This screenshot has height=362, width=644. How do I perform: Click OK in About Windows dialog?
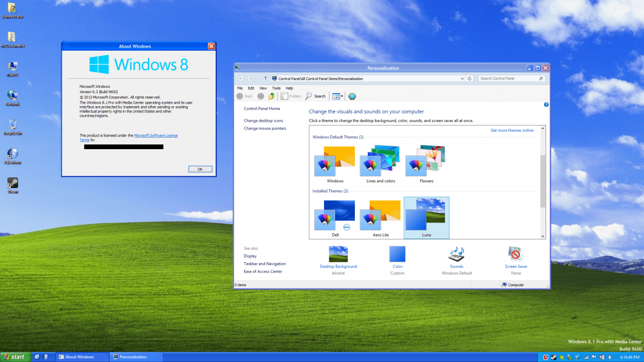click(x=200, y=169)
